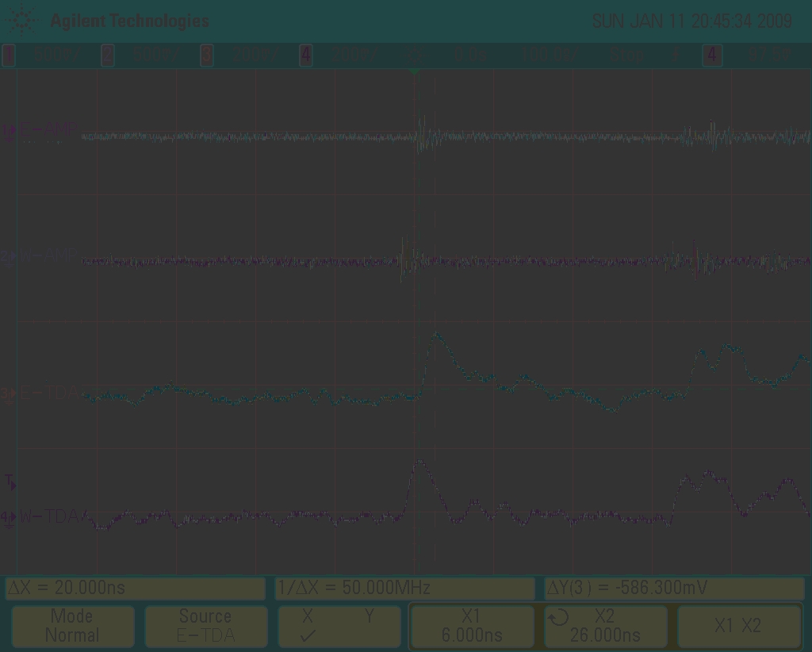Click the 1/ΔX = 50.000MHz readout

[404, 589]
